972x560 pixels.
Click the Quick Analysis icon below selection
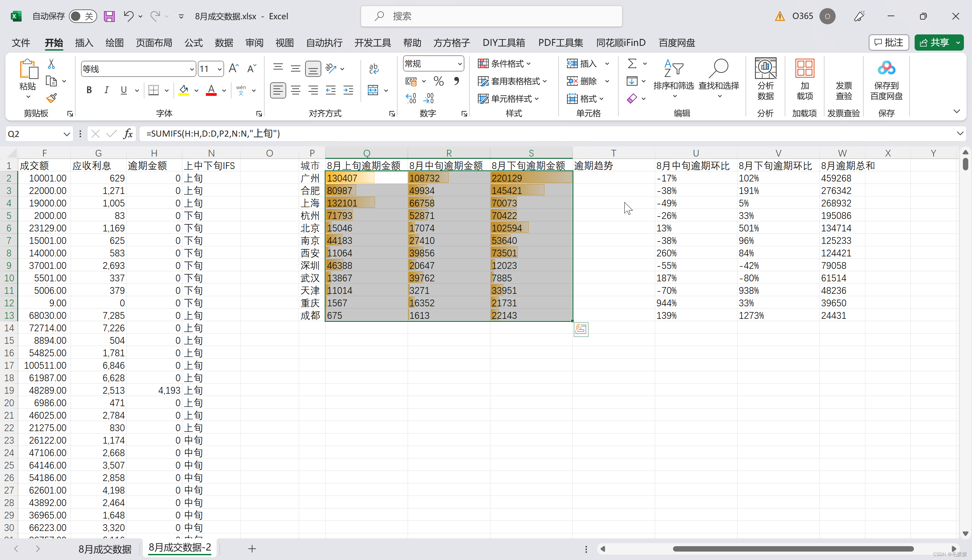pyautogui.click(x=581, y=329)
